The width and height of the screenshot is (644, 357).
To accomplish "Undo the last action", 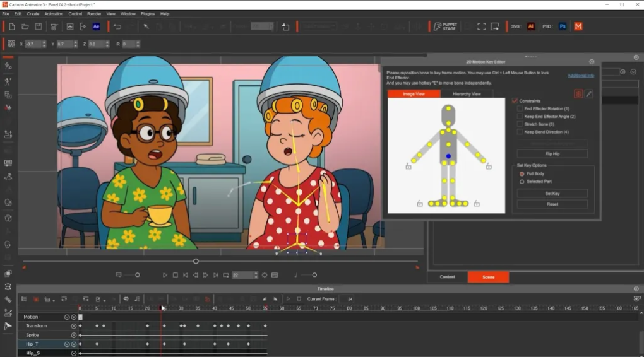I will tap(117, 26).
